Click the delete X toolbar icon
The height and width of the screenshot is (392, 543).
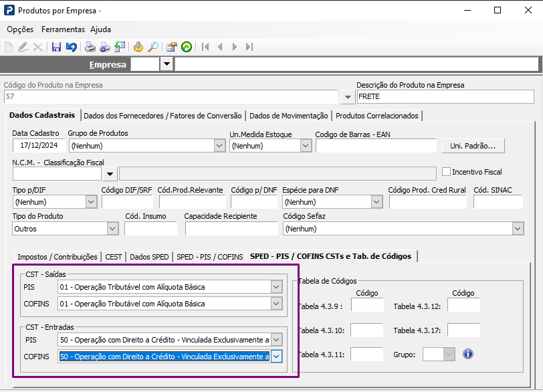37,47
